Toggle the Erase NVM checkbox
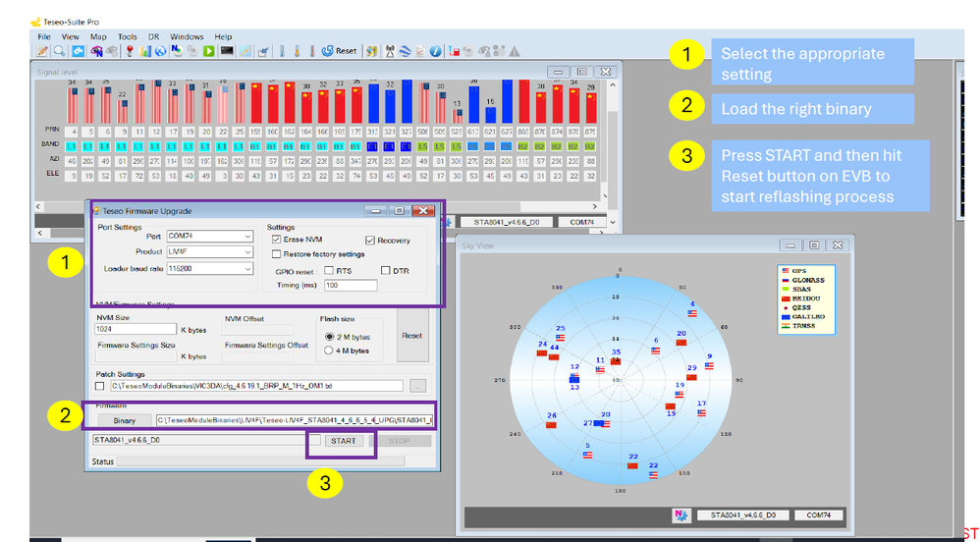980x542 pixels. pos(276,240)
